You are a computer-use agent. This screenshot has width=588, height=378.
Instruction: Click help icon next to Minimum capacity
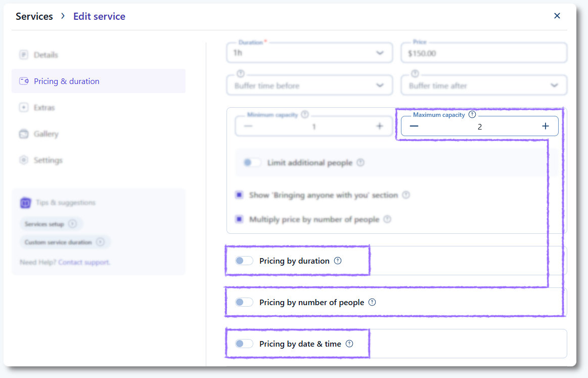pos(305,115)
